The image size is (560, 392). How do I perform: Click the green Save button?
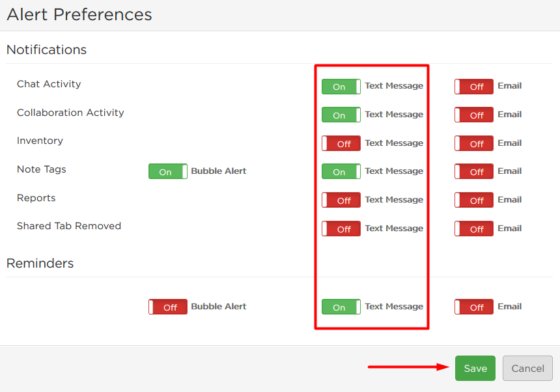pyautogui.click(x=475, y=368)
